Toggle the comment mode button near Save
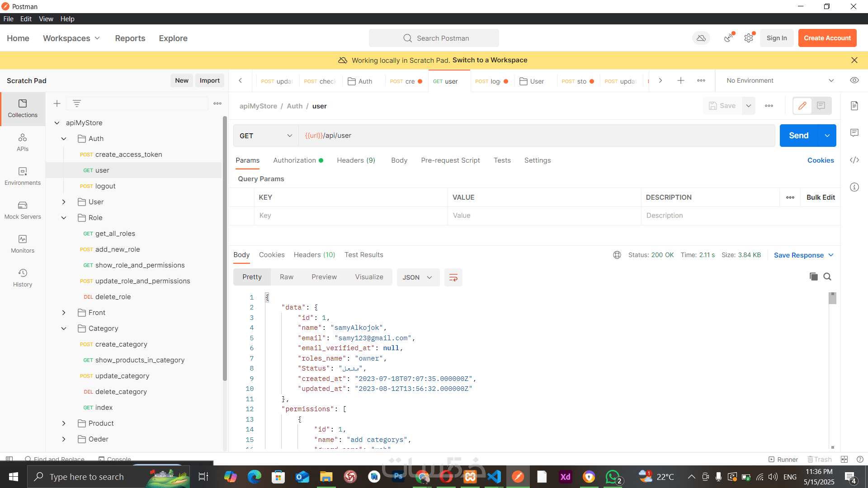Image resolution: width=868 pixels, height=488 pixels. (x=821, y=106)
